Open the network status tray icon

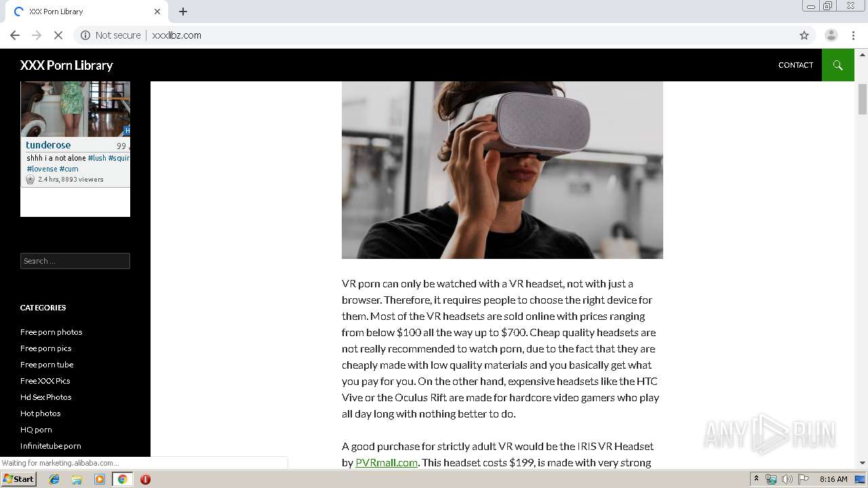[771, 479]
